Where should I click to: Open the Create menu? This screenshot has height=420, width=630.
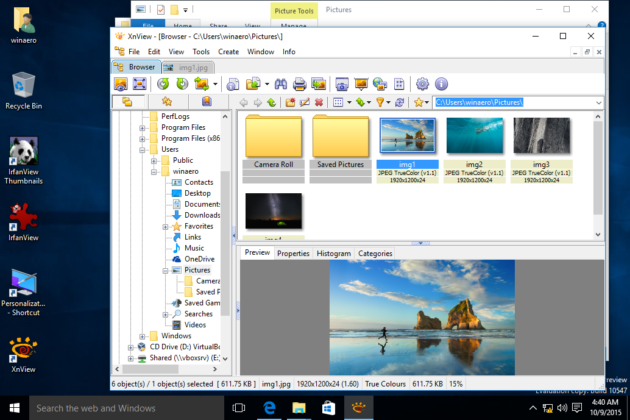tap(228, 51)
